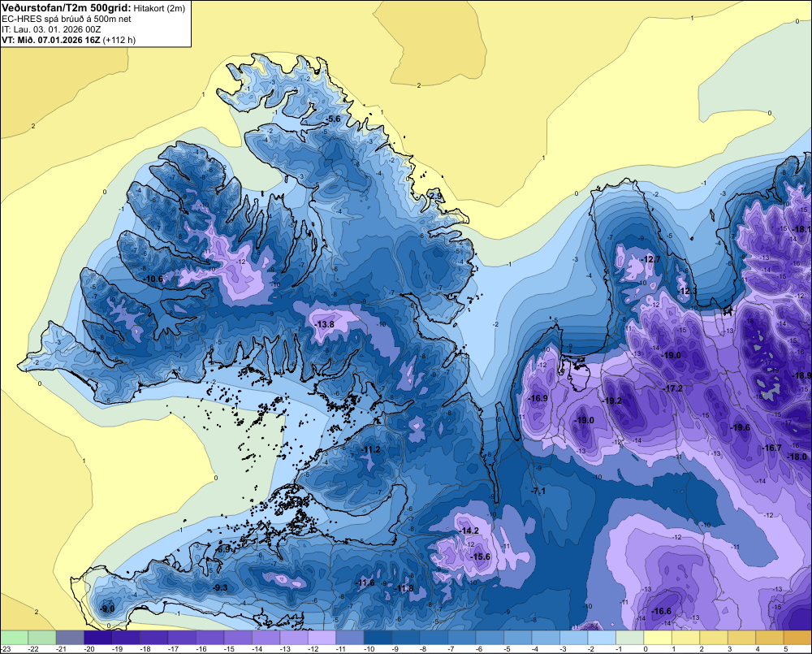The width and height of the screenshot is (812, 654).
Task: Select the -2.9 temperature label
Action: 436,196
